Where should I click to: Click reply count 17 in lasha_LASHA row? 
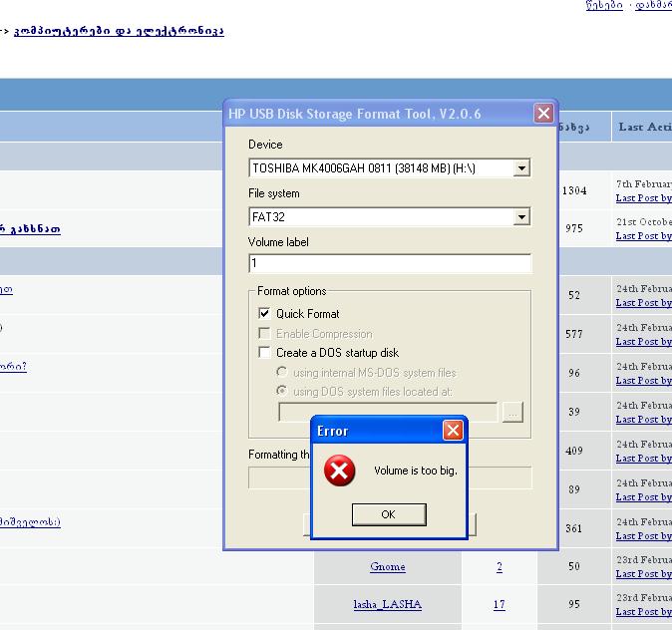499,605
